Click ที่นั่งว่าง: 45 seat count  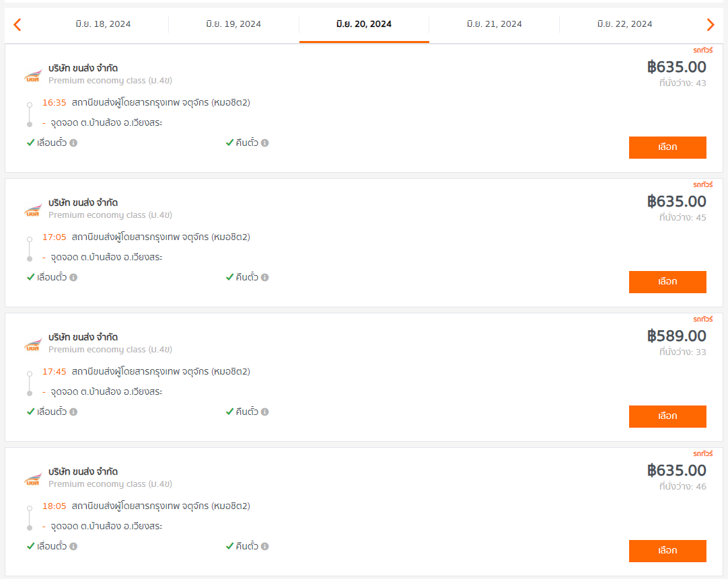682,218
